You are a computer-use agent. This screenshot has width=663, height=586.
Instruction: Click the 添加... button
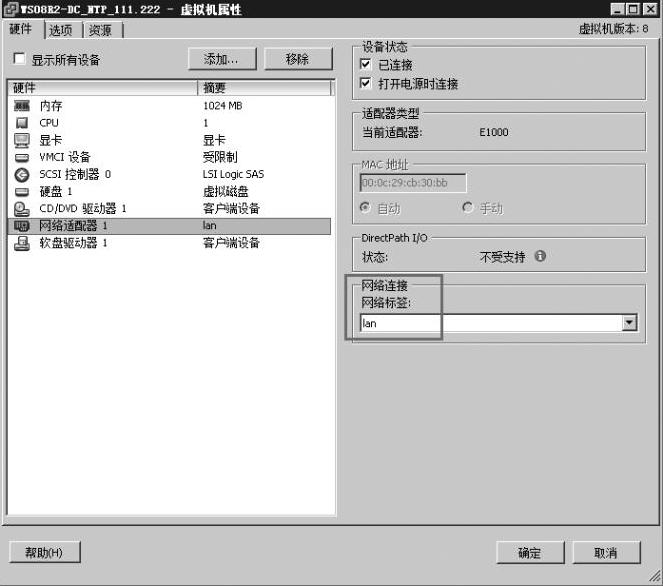(x=222, y=58)
